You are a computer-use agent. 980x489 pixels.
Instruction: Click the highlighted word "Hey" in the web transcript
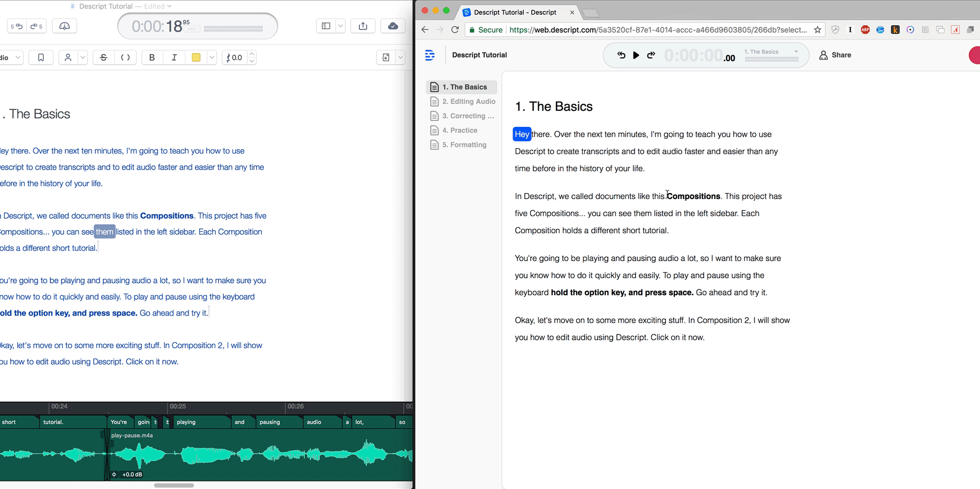[x=522, y=134]
